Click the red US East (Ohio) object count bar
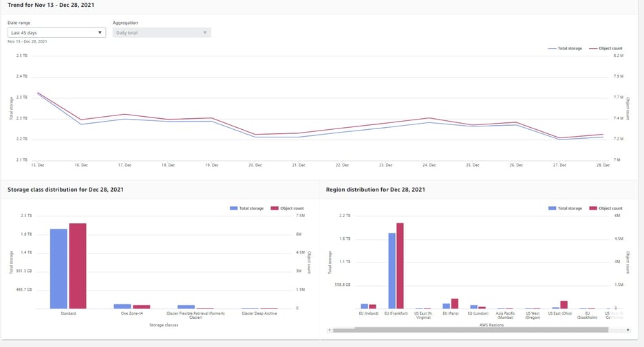The height and width of the screenshot is (347, 644). [564, 304]
